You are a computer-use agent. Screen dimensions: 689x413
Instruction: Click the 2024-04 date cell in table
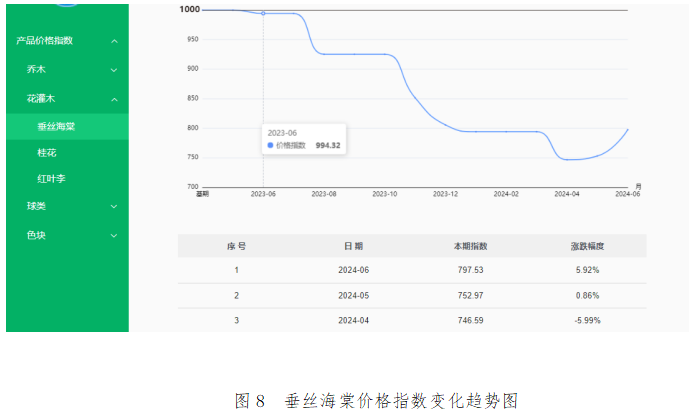click(353, 321)
